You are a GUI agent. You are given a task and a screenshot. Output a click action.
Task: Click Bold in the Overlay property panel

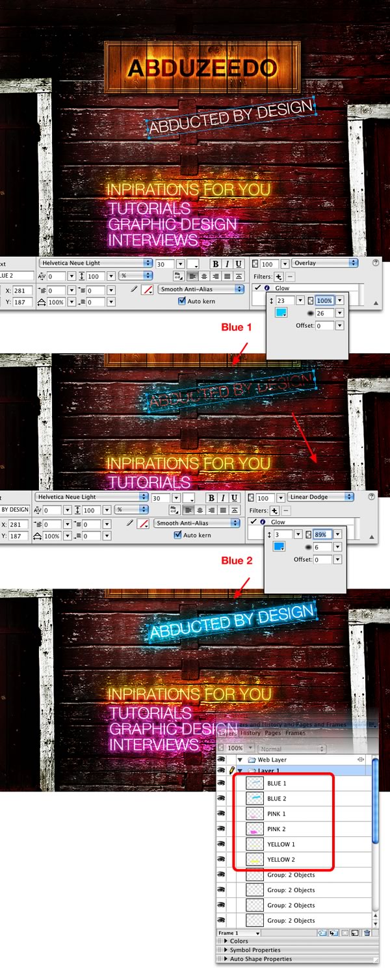[x=215, y=263]
